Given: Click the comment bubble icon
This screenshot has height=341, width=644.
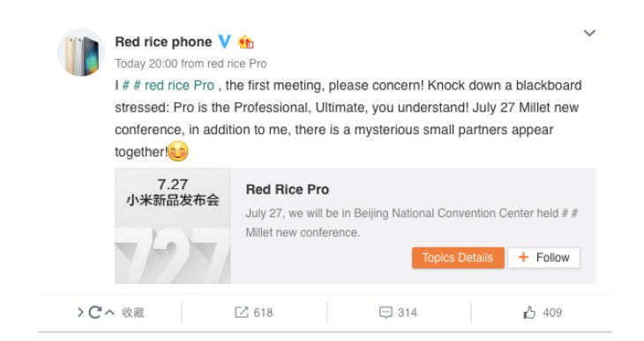Looking at the screenshot, I should coord(386,312).
